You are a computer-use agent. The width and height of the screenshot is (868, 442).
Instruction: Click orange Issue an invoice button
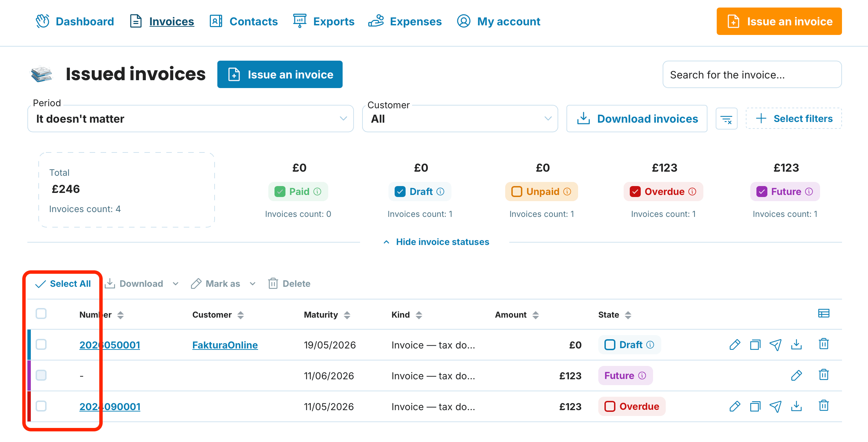(x=779, y=21)
